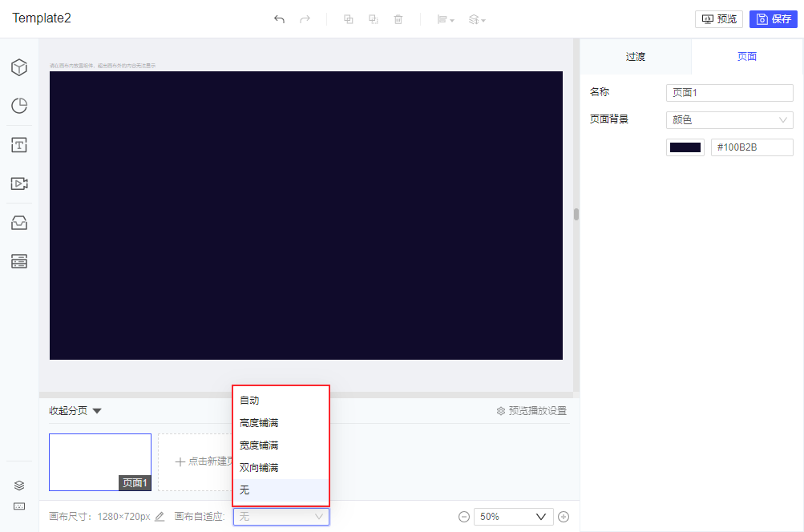
Task: Collapse pages with 收起分页
Action: (x=75, y=410)
